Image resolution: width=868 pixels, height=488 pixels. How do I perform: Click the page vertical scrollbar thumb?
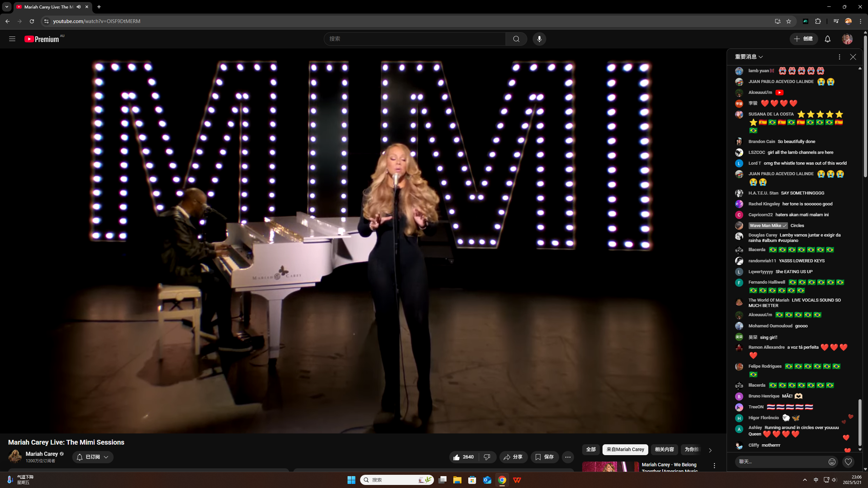click(x=865, y=106)
